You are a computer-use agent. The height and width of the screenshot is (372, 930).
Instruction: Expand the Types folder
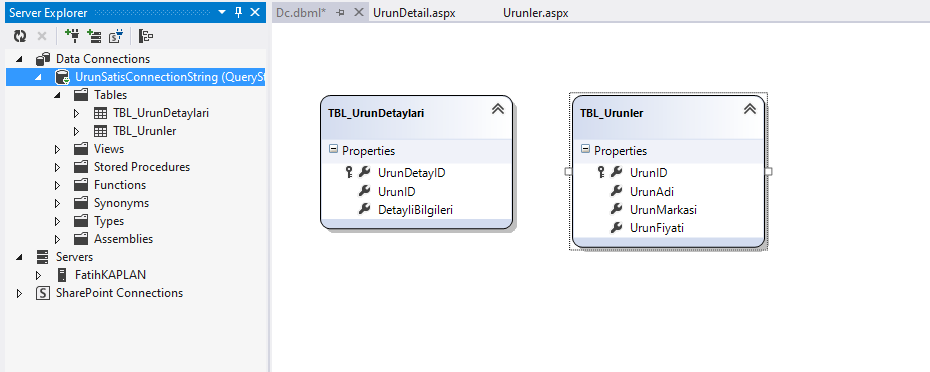58,221
